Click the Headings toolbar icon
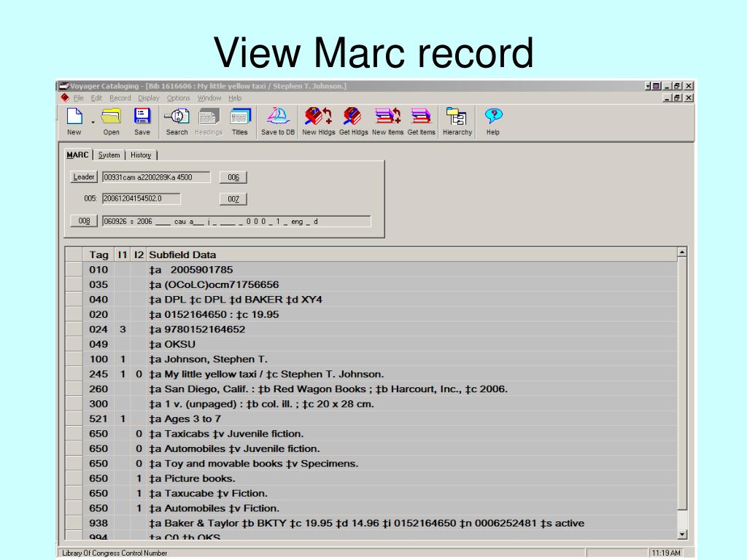 tap(208, 116)
